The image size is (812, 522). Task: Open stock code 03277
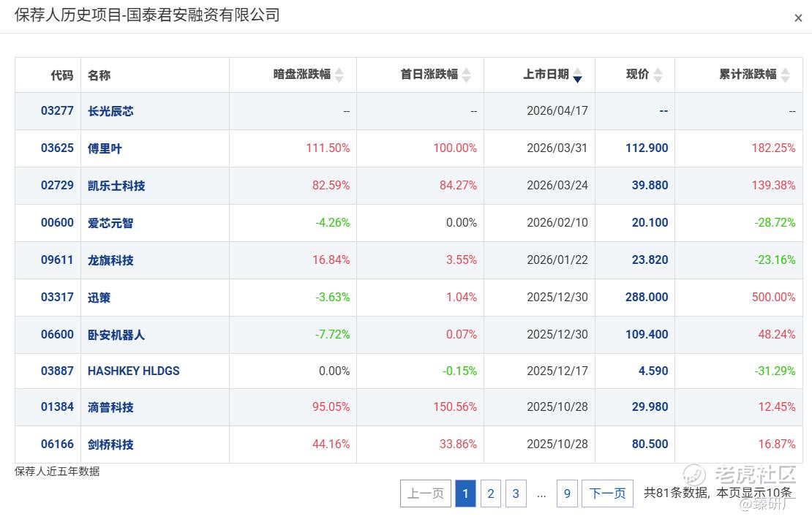pyautogui.click(x=58, y=110)
